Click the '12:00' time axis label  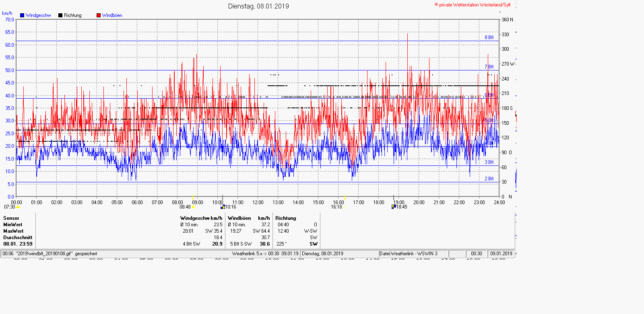coord(258,202)
